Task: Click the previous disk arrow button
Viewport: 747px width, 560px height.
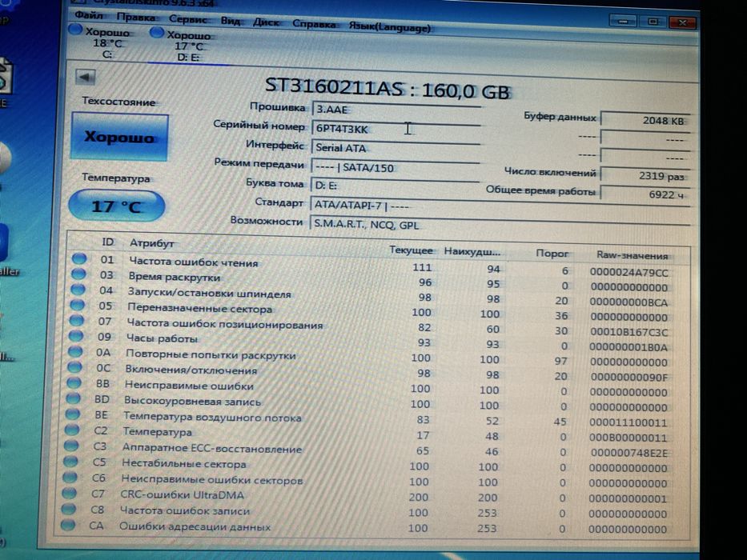Action: [x=86, y=77]
